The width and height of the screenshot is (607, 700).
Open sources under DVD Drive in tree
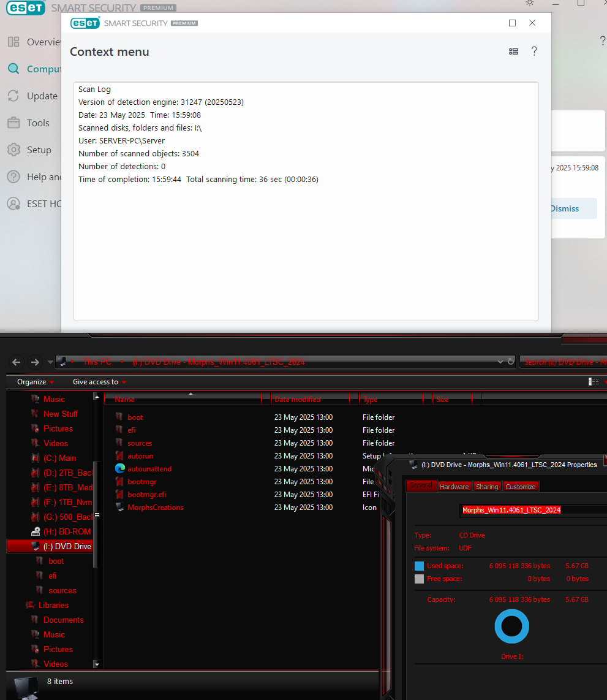coord(56,591)
